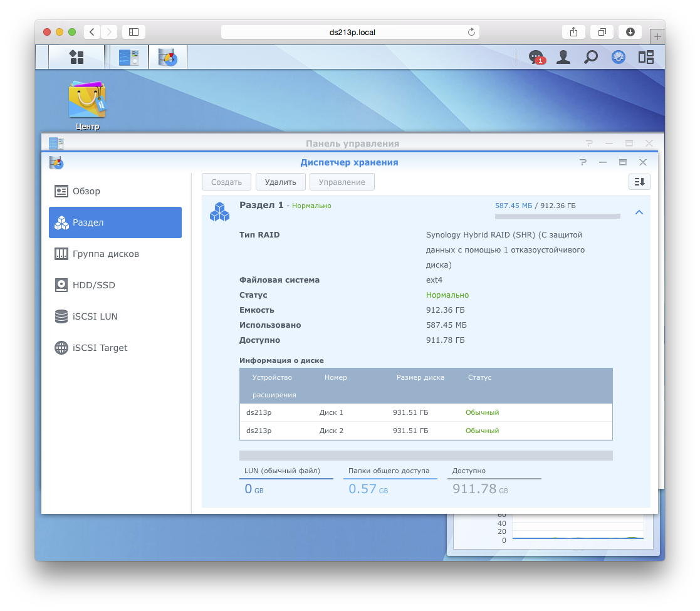Screen dimensions: 700x611
Task: Toggle the widgets panel icon
Action: [645, 57]
